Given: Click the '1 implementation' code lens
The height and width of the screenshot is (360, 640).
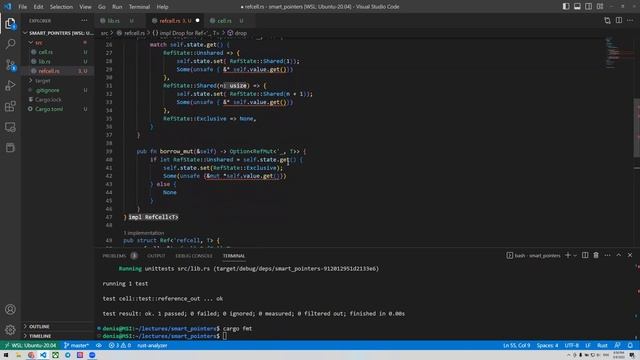Looking at the screenshot, I should 144,233.
